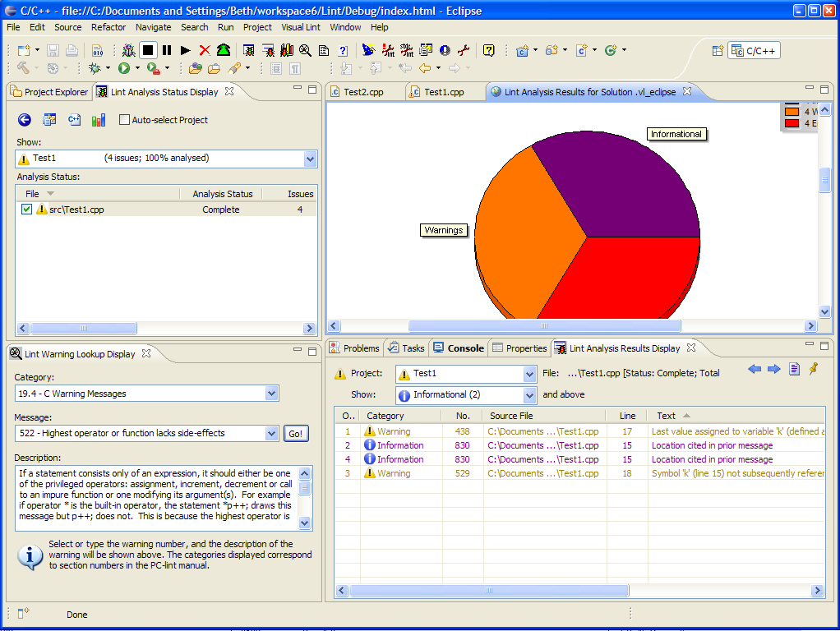Go to next issue with blue right arrow

774,369
